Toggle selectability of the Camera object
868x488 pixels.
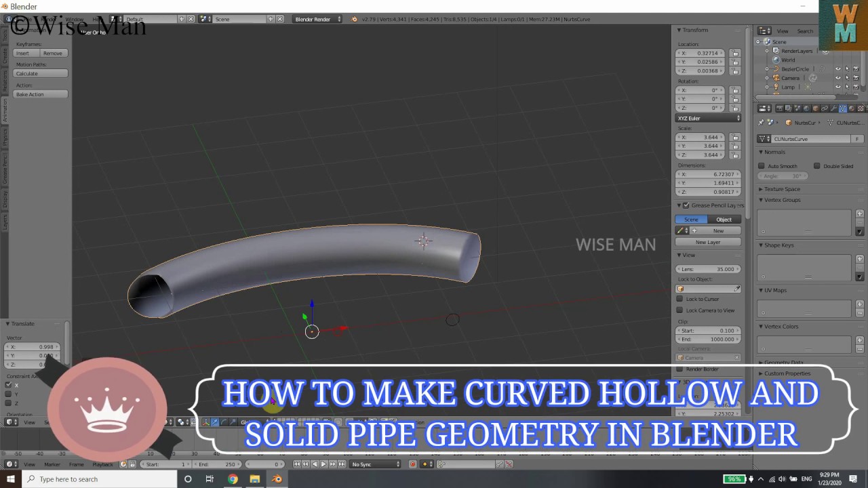click(847, 78)
